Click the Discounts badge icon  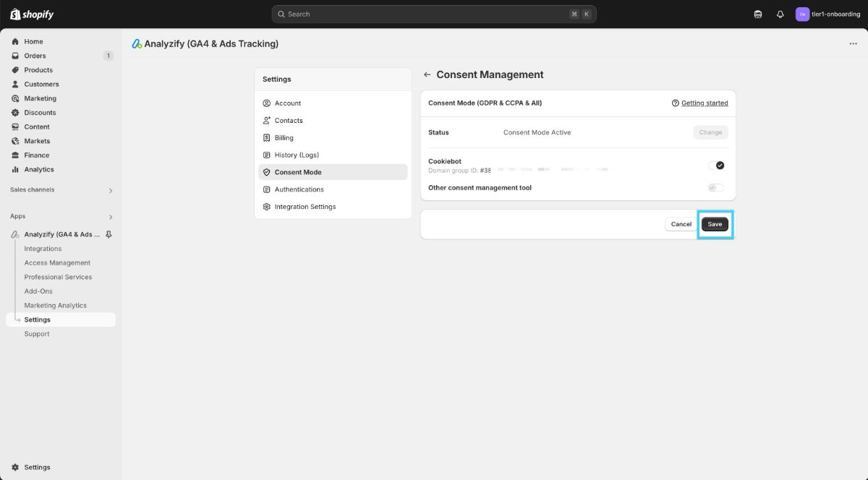pos(15,113)
